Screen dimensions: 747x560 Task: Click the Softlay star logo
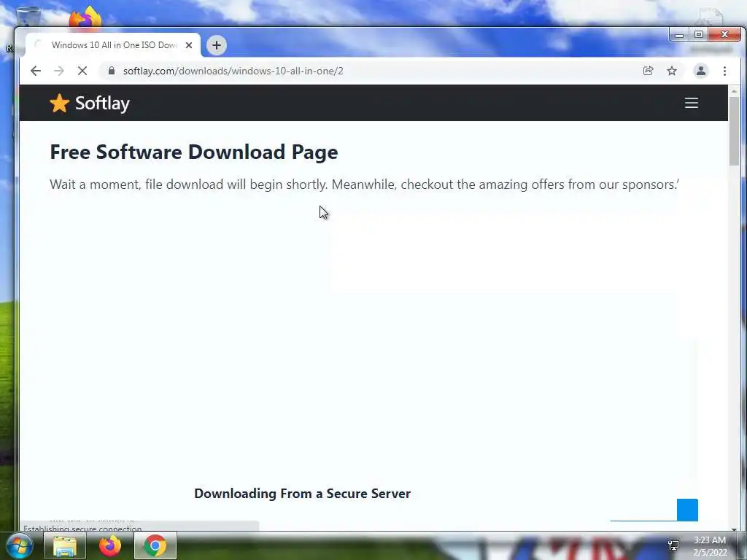[60, 103]
